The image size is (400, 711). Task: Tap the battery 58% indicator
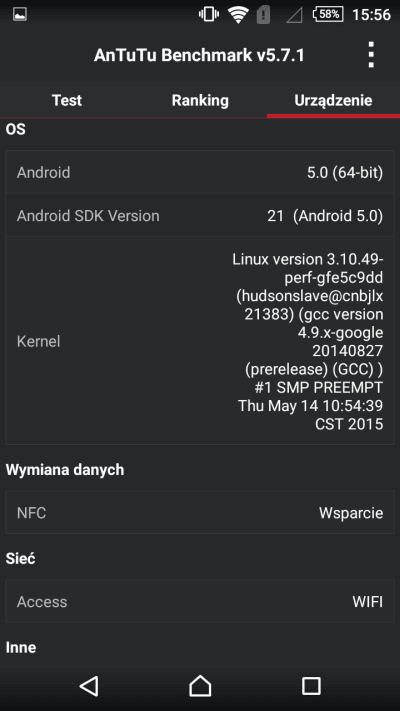(327, 15)
